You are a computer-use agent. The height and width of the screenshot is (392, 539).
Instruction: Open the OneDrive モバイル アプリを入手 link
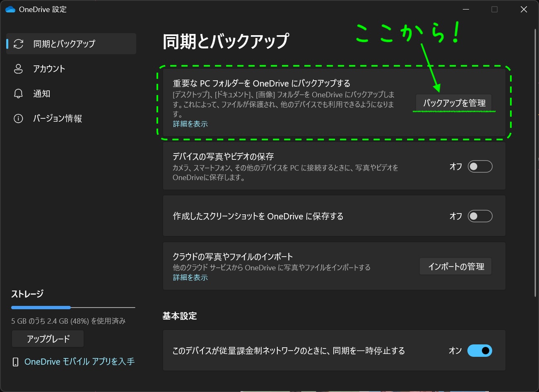(x=79, y=362)
